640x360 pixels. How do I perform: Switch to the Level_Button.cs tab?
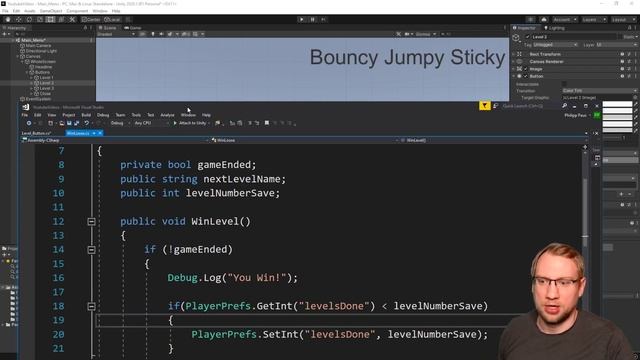[x=36, y=133]
